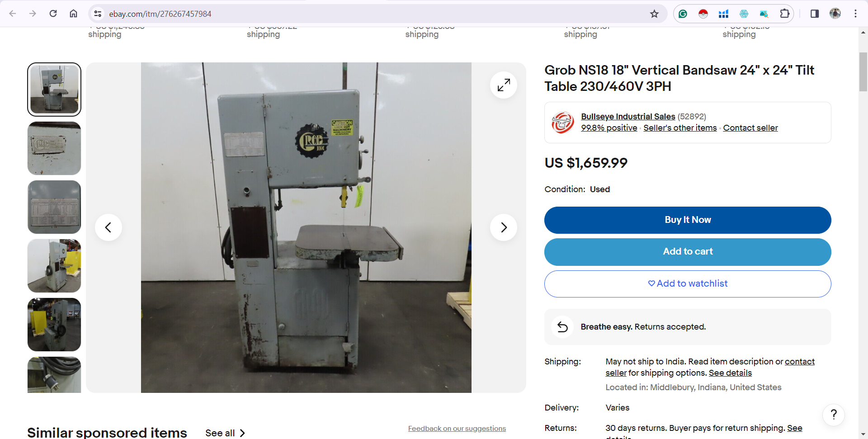Select bandsaw rear warehouse thumbnail
This screenshot has height=439, width=868.
click(x=54, y=325)
